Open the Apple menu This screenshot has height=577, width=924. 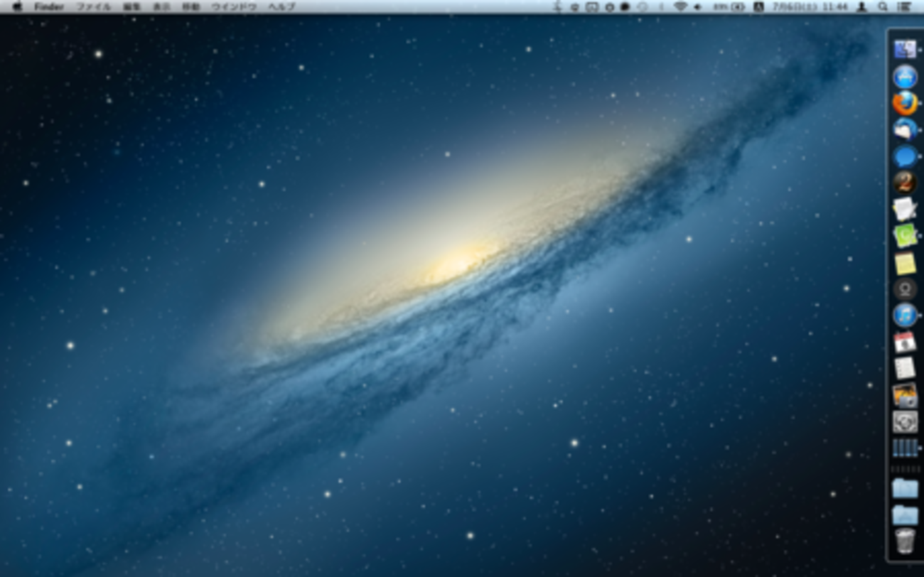coord(17,6)
